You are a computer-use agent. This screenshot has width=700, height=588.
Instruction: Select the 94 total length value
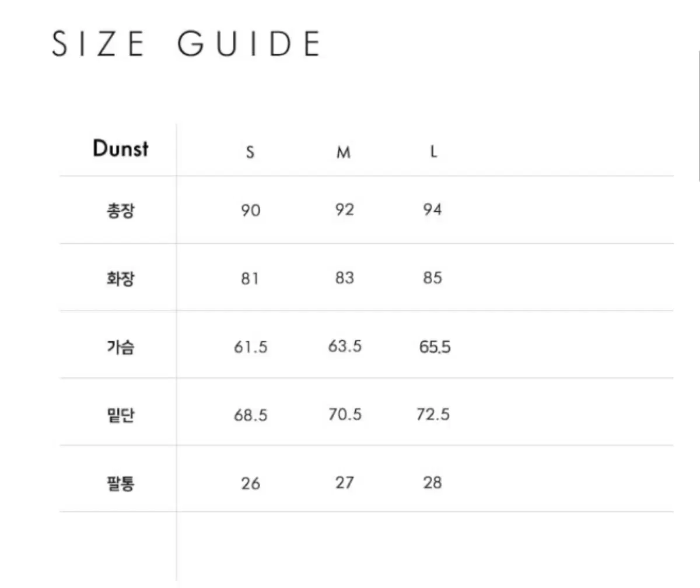coord(433,210)
